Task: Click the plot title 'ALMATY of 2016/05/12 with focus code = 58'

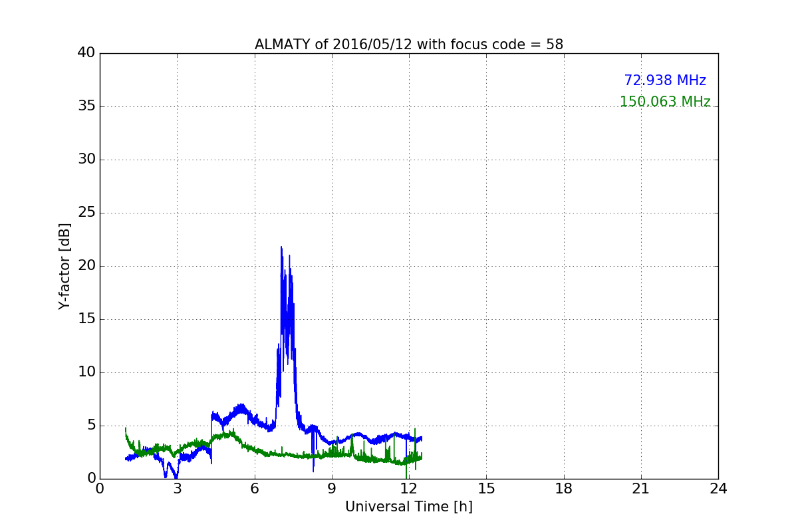Action: tap(409, 45)
